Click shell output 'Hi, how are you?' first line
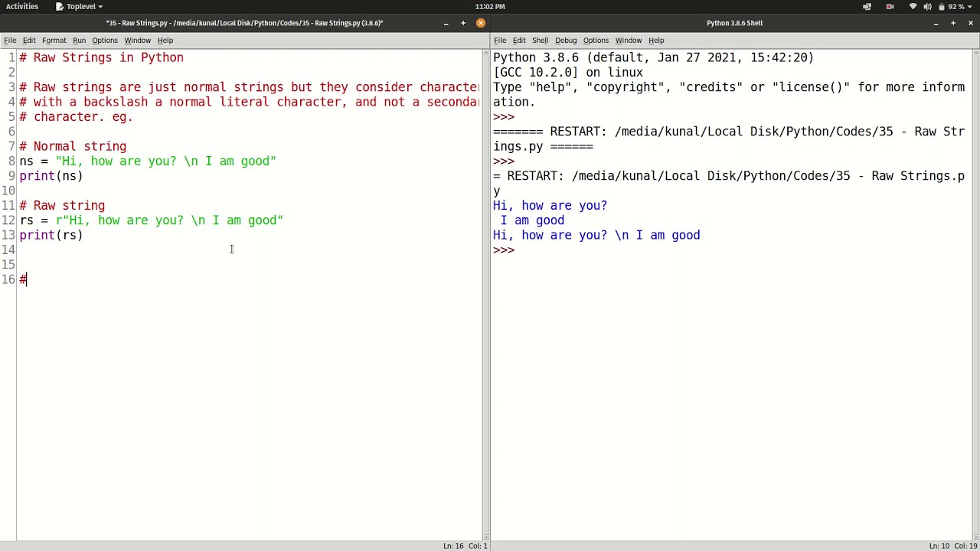Screen dimensions: 980x551 (550, 205)
